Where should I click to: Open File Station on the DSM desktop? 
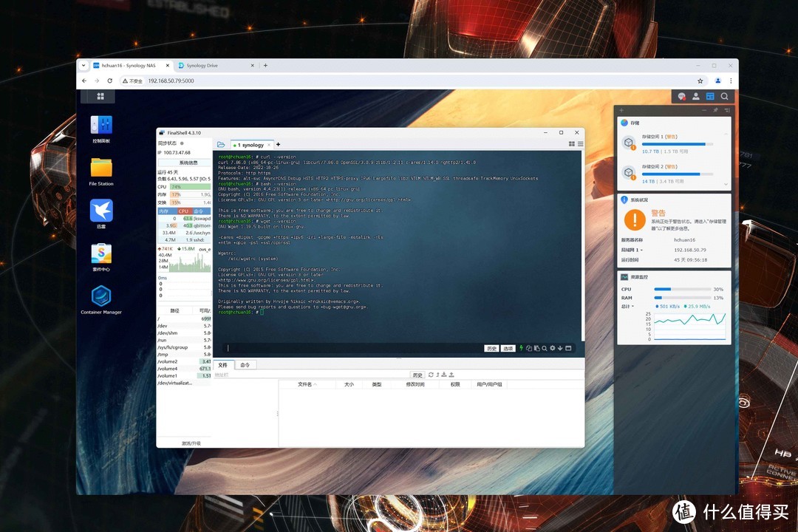coord(101,168)
